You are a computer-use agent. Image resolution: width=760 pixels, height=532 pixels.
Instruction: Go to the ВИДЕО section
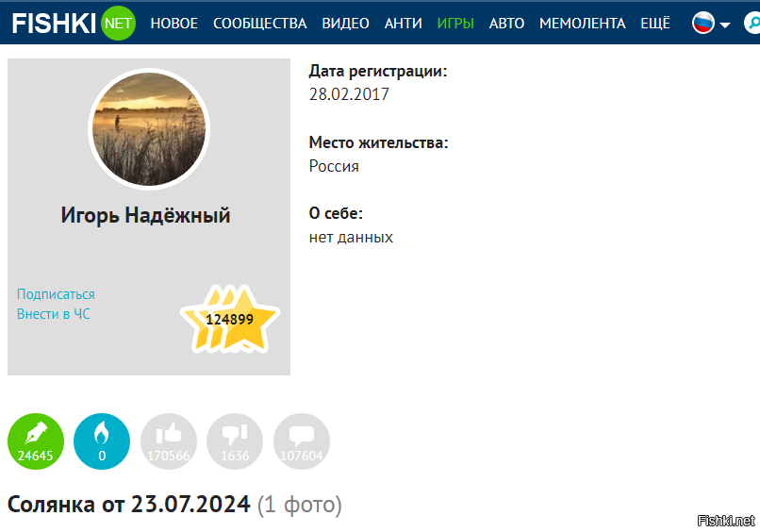coord(346,24)
